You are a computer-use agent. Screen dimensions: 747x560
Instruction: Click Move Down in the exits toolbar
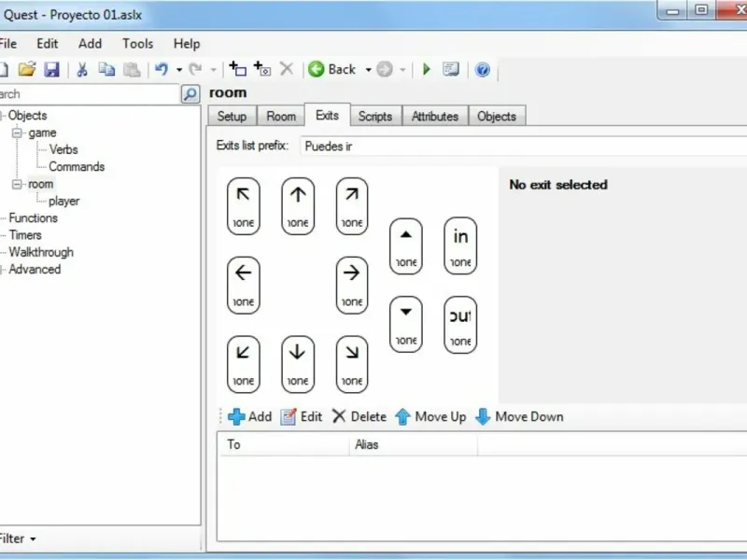[519, 416]
